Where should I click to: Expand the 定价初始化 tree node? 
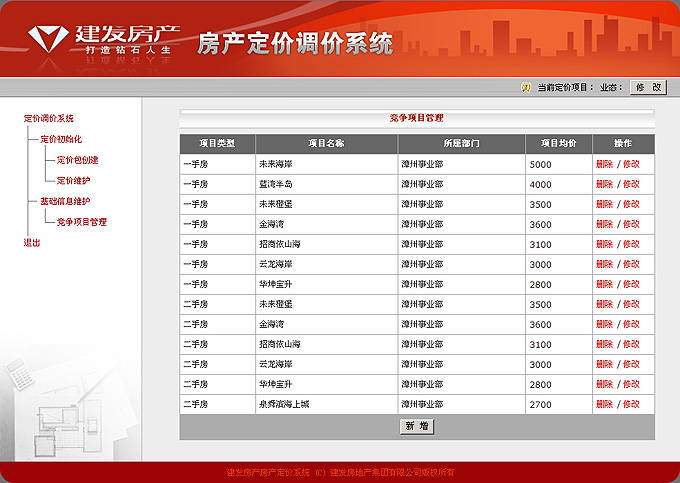(x=60, y=139)
